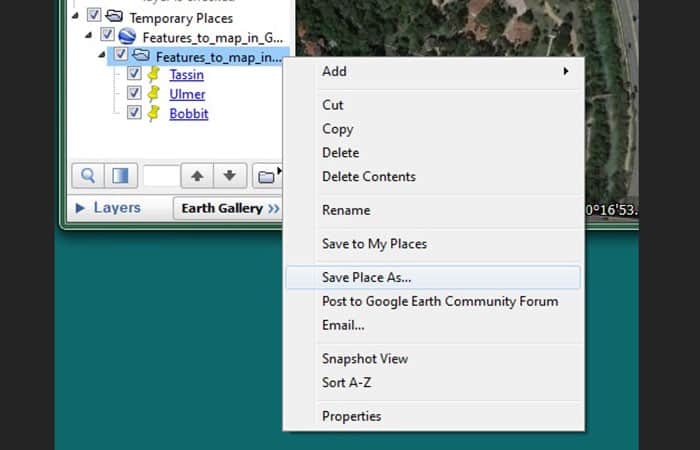
Task: Select the Features_to_map_in_G... KML label
Action: (212, 38)
